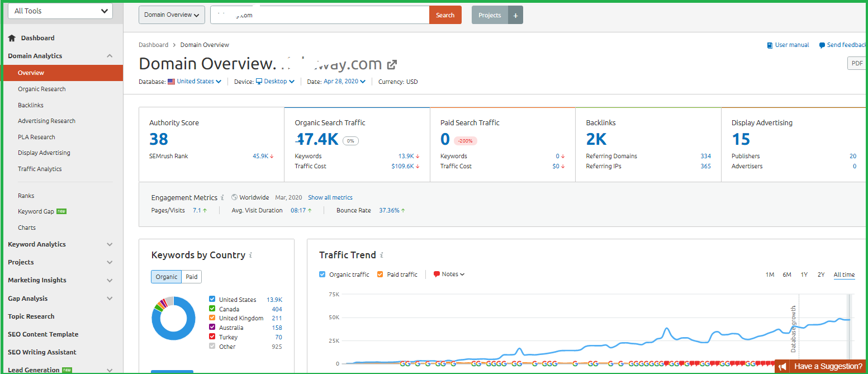This screenshot has width=868, height=374.
Task: Expand the Projects sidebar section
Action: coord(110,262)
